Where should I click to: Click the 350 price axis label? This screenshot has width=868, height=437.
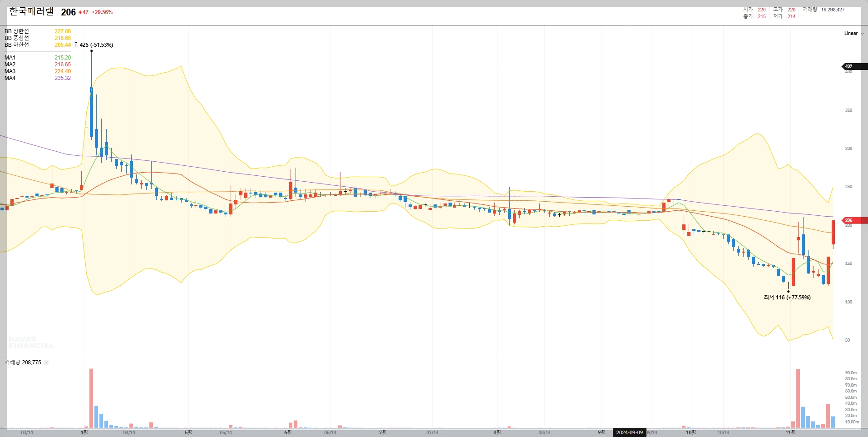[848, 110]
